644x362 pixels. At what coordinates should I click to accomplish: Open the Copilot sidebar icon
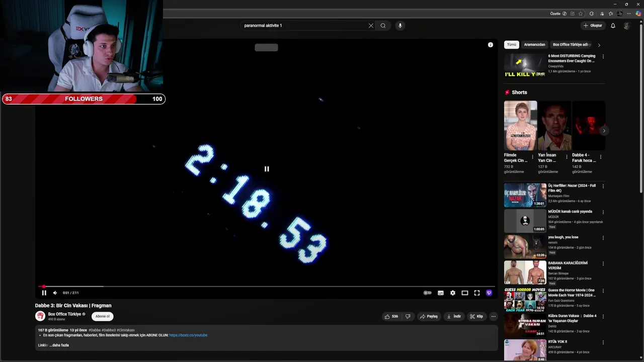point(638,14)
